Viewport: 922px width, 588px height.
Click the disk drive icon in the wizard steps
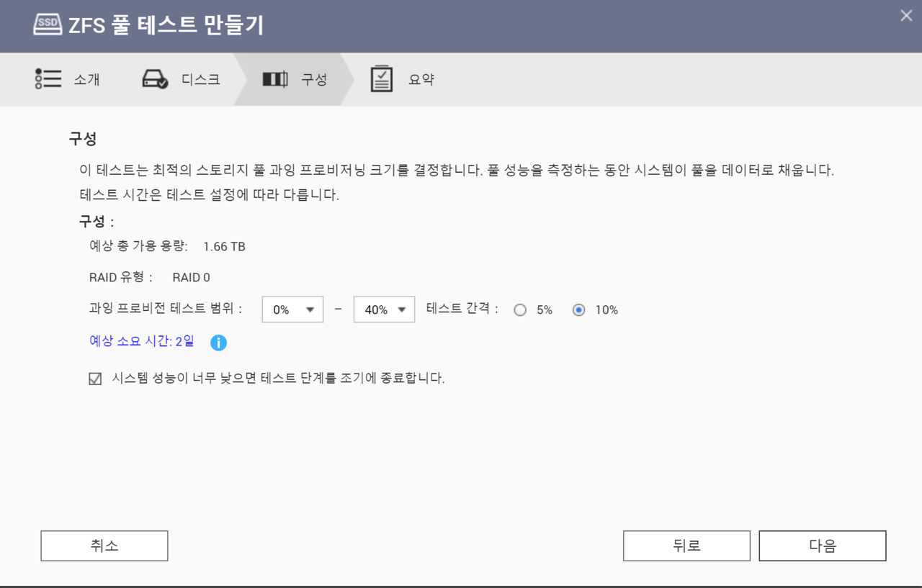point(155,79)
